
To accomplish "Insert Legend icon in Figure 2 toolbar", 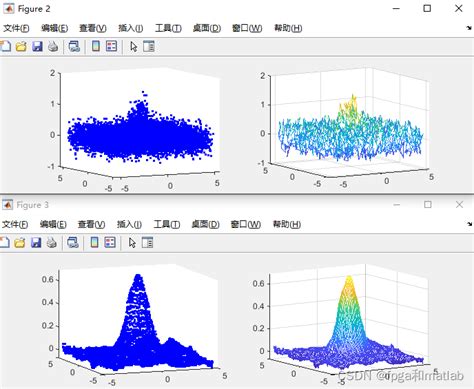I will [x=112, y=46].
